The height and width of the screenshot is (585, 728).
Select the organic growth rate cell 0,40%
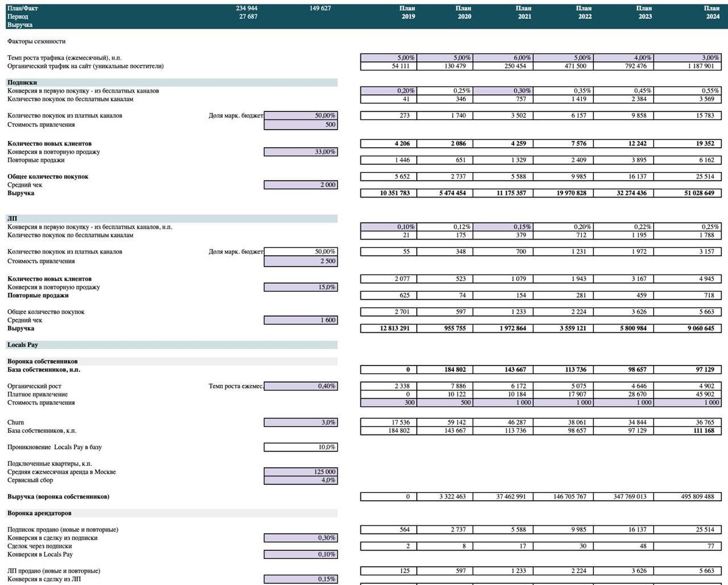(x=301, y=386)
